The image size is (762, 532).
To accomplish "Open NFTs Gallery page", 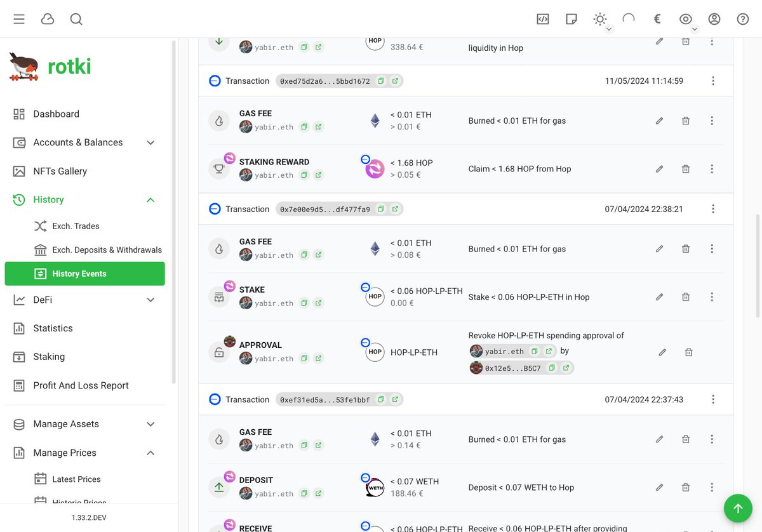I will pos(84,171).
